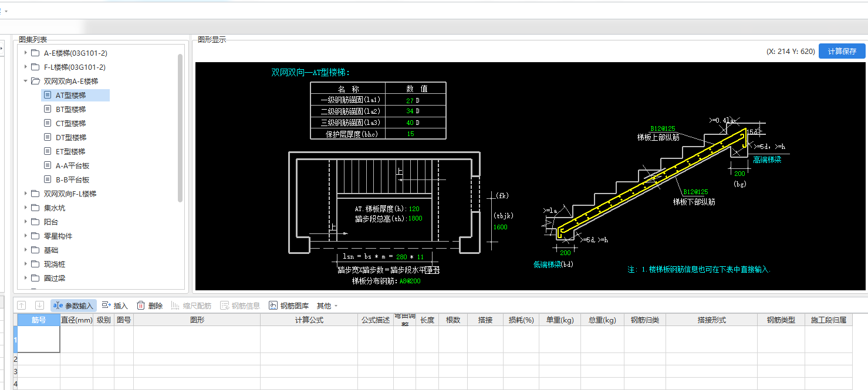The image size is (868, 390).
Task: Edit the 梯板上部纵筋 value B12@125
Action: pos(663,128)
